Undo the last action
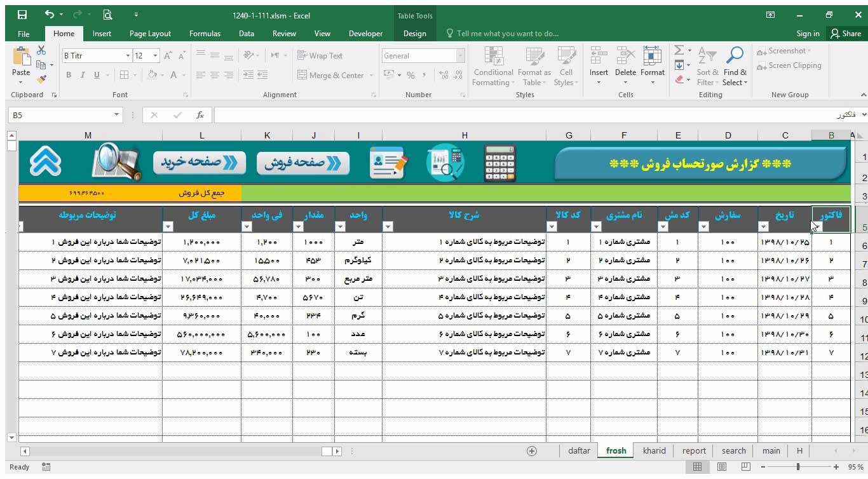868x479 pixels. 49,15
